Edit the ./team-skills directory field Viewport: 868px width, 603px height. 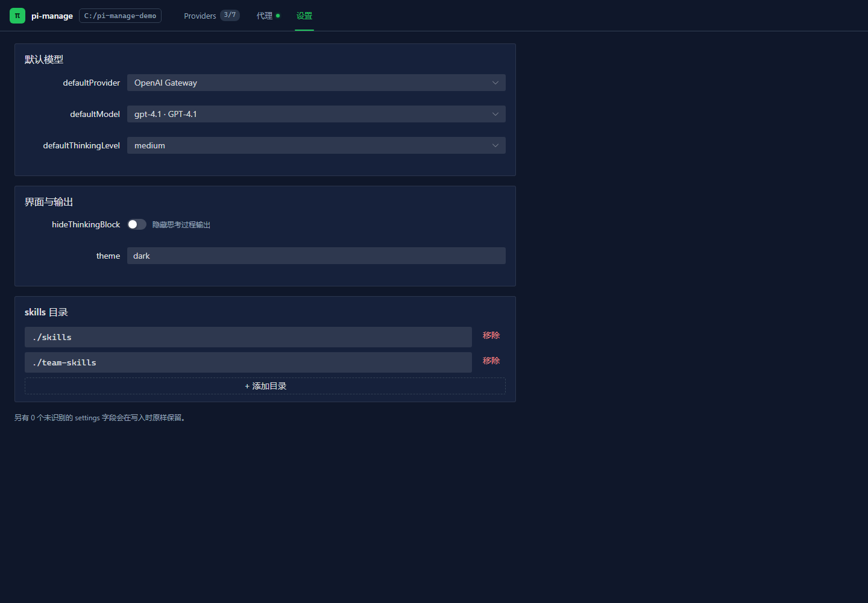point(248,362)
